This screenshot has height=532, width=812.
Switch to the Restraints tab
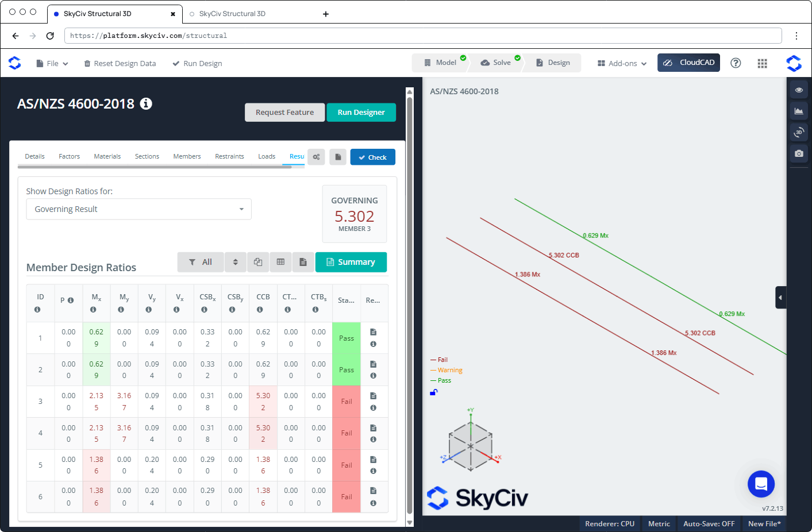click(x=229, y=156)
